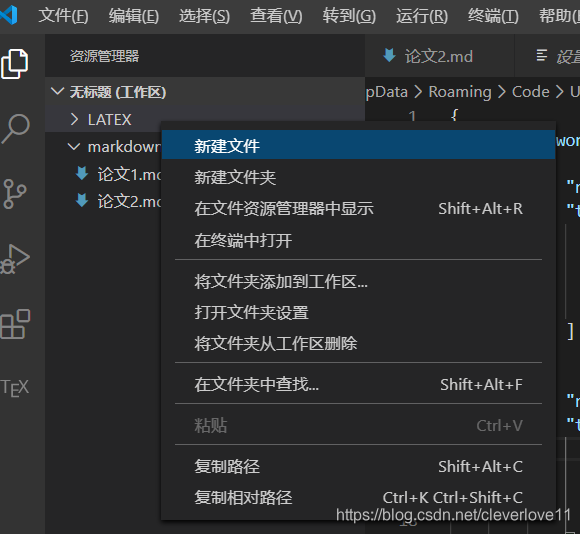Screen dimensions: 580x534
Task: Click the markdown icon on 论文2.md tab
Action: coord(389,55)
